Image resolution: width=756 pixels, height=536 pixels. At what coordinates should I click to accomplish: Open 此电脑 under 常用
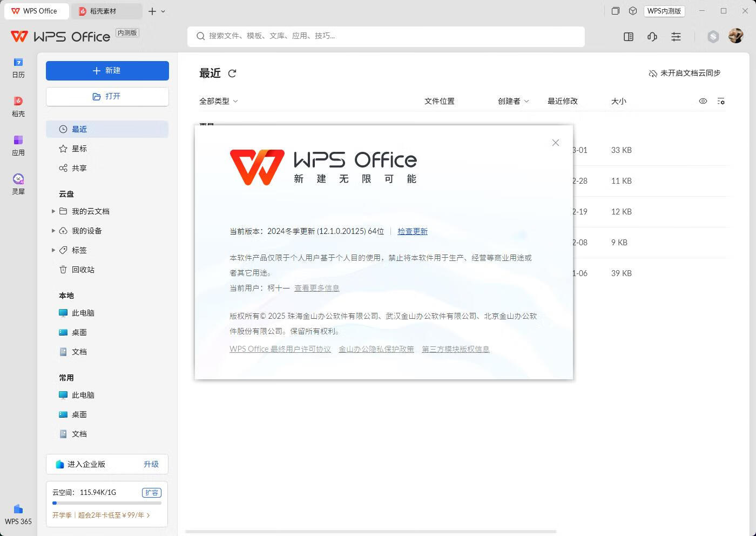tap(107, 395)
